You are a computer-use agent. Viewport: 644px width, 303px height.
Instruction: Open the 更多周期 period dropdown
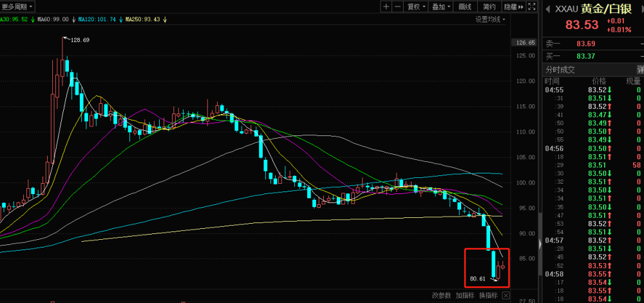coord(17,6)
